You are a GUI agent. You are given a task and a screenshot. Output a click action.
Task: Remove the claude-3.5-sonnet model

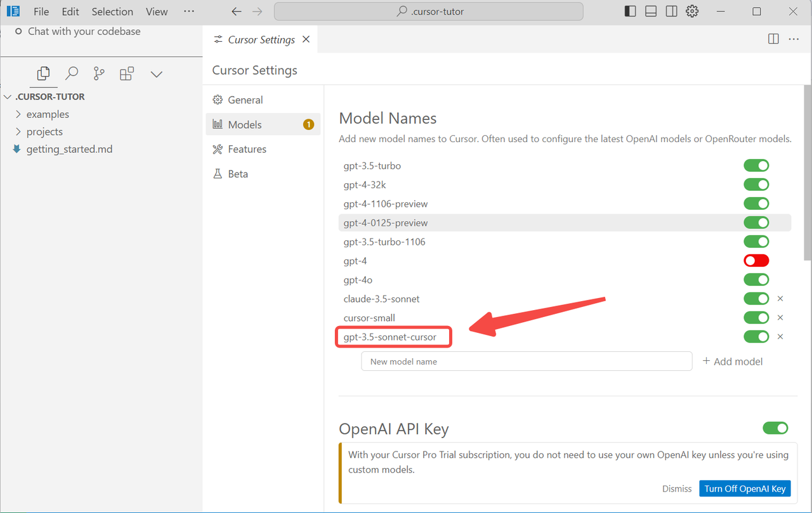[780, 299]
